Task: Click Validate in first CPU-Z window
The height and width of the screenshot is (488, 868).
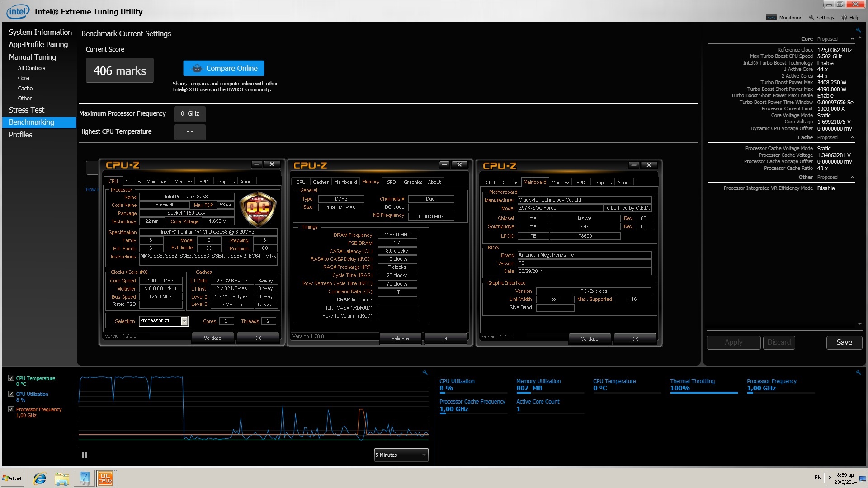Action: 212,338
